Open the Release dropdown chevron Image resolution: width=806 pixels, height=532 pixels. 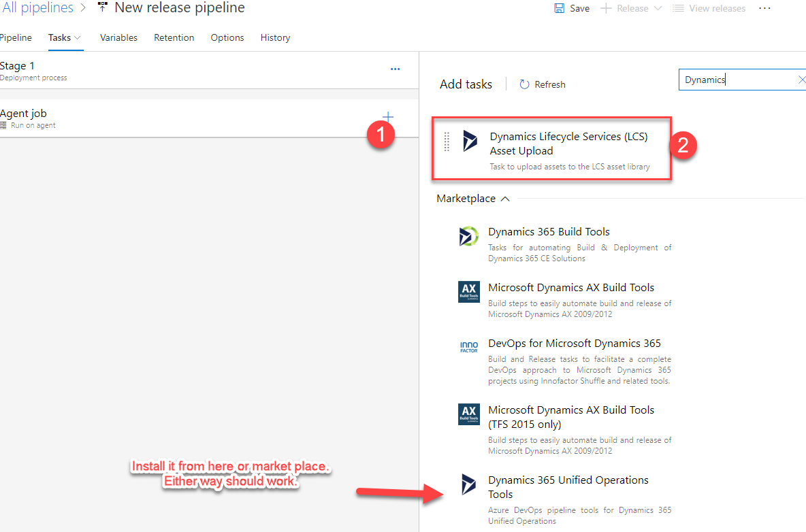(658, 8)
